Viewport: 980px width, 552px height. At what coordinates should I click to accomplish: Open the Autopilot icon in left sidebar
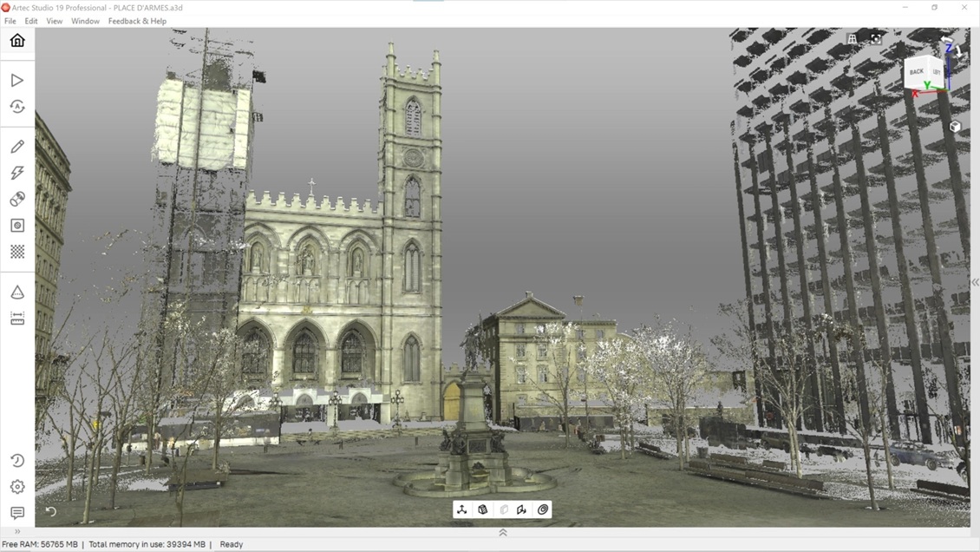17,107
